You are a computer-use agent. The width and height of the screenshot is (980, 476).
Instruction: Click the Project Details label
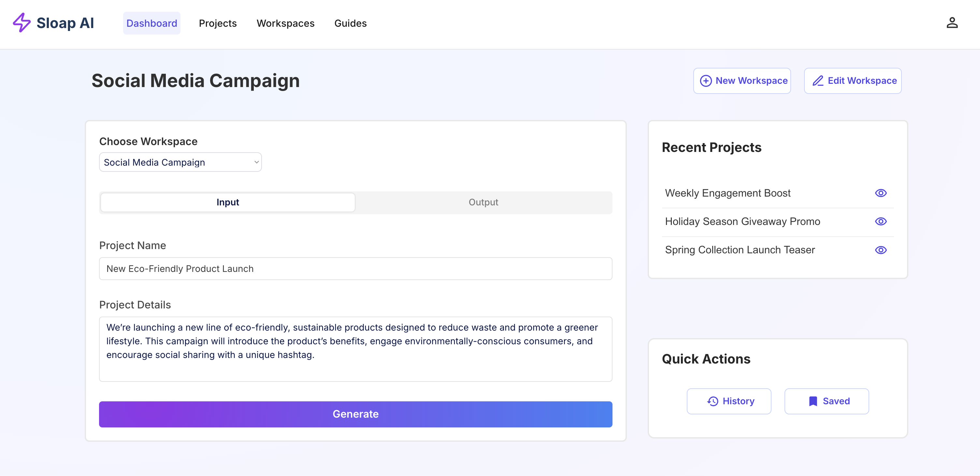tap(135, 305)
